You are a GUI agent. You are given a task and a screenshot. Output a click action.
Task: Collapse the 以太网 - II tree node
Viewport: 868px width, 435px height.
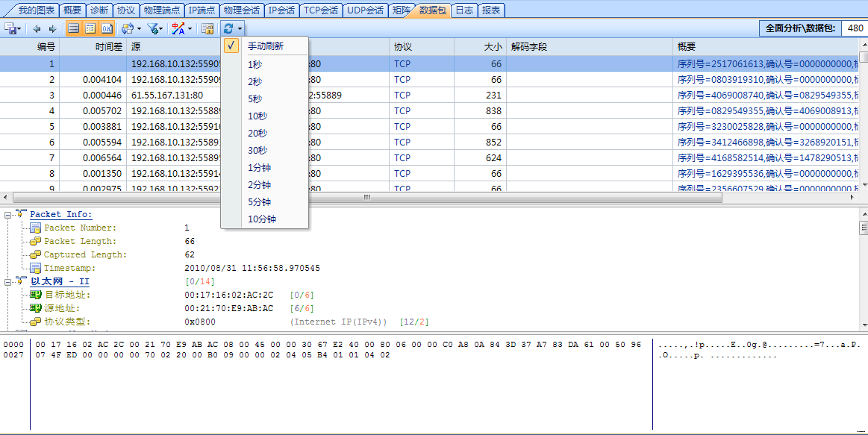(x=7, y=281)
